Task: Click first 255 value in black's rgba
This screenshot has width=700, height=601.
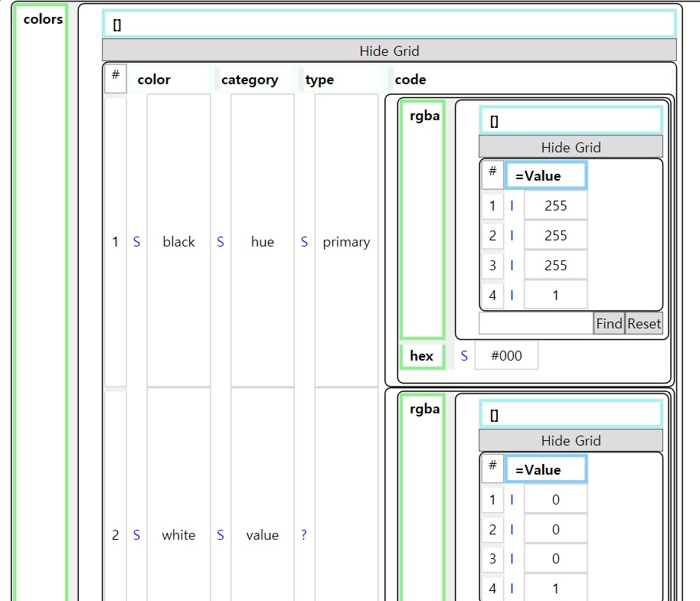Action: click(555, 206)
